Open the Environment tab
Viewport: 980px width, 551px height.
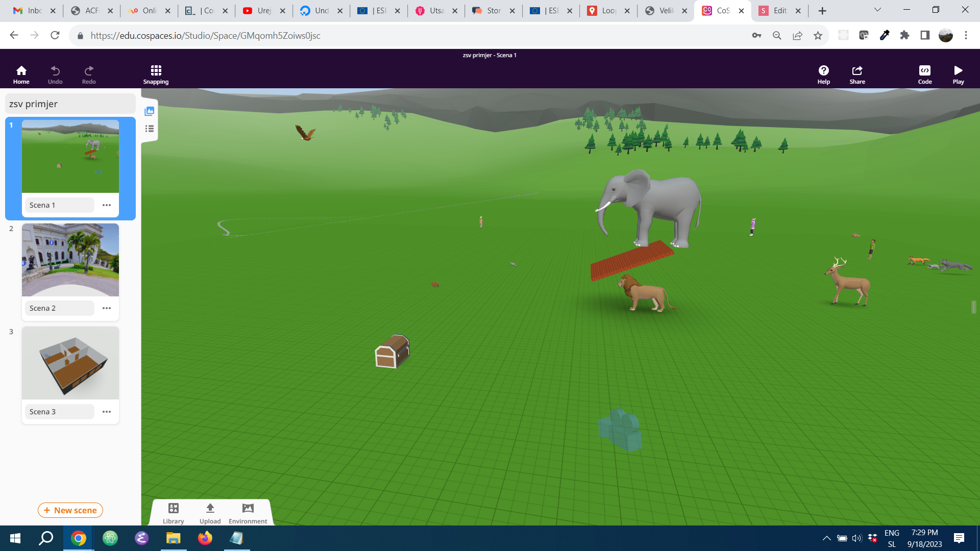click(248, 513)
